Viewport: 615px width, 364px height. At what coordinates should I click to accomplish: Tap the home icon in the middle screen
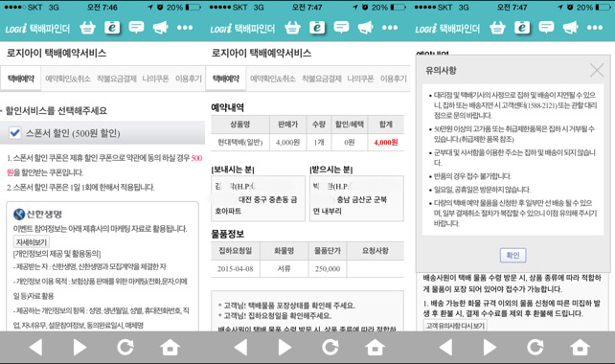coord(375,347)
